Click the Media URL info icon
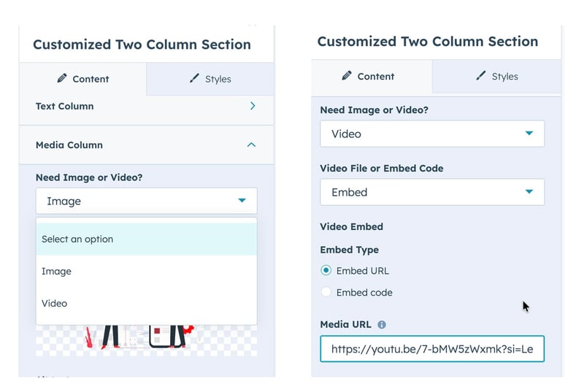This screenshot has width=584, height=392. tap(382, 325)
